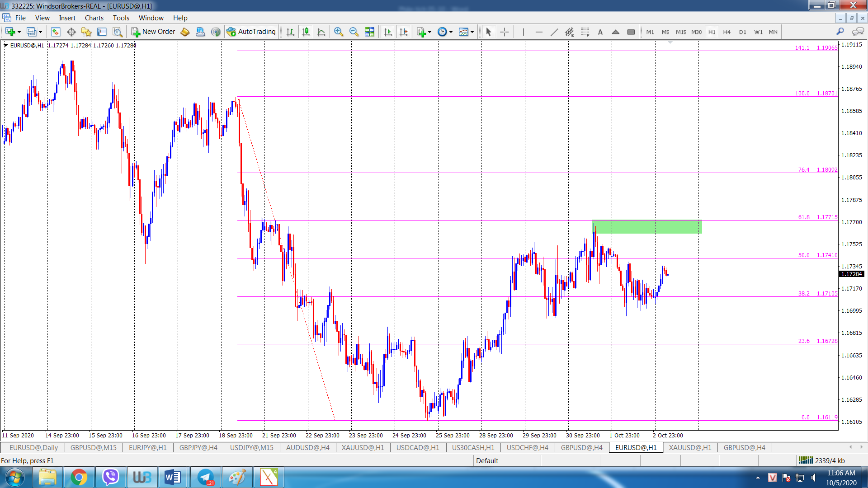The width and height of the screenshot is (868, 488).
Task: Open the Indicators list button
Action: pyautogui.click(x=421, y=32)
